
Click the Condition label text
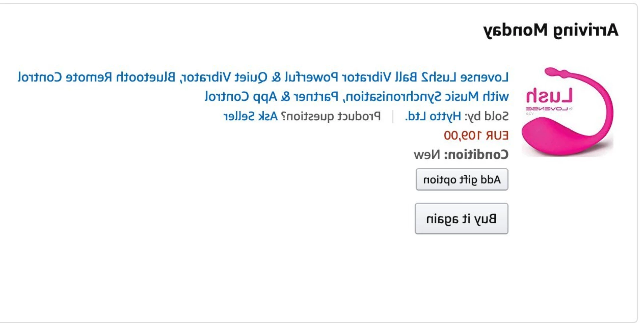[x=476, y=155]
